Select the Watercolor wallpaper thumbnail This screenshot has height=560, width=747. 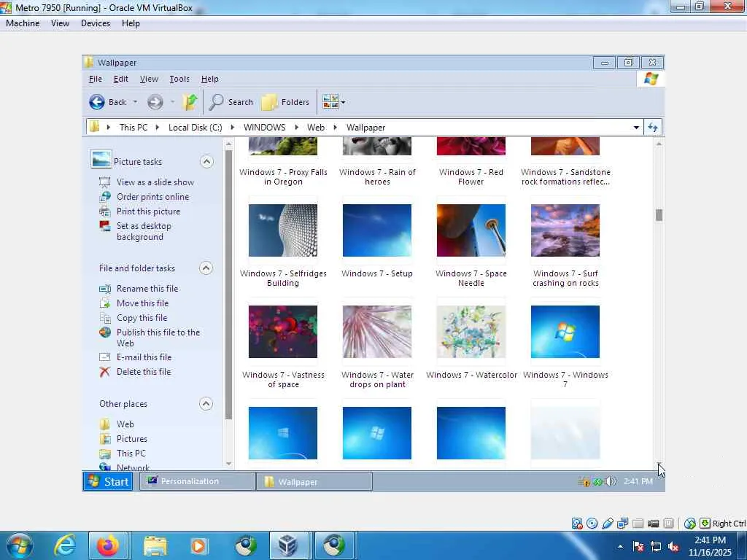[471, 332]
